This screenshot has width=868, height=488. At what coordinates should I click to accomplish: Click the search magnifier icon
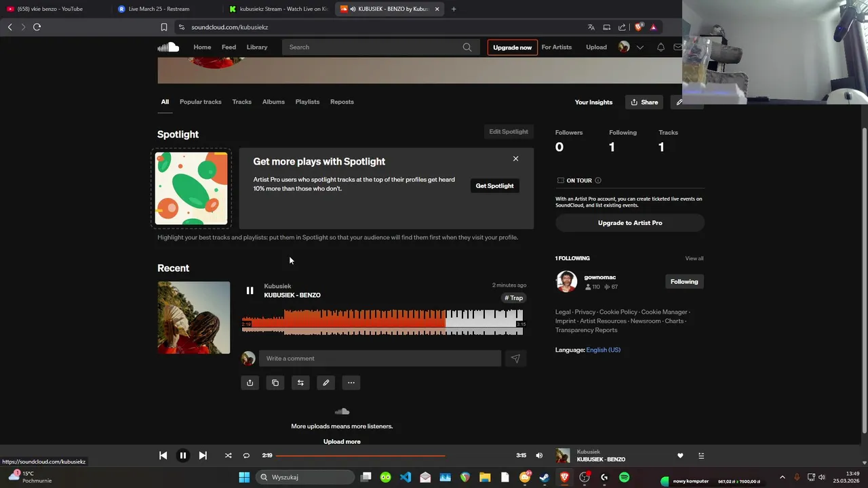[x=467, y=47]
